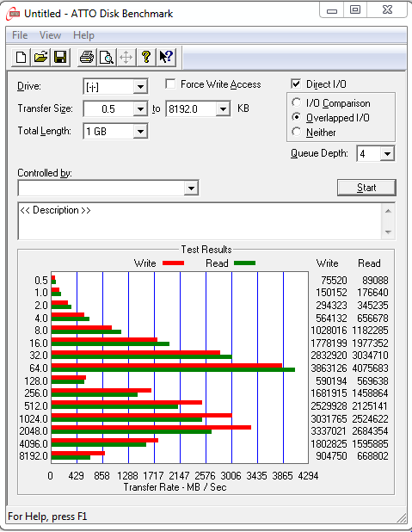Maximize the ATTO Disk Benchmark window
Viewport: 412px width, 532px height.
tap(355, 9)
